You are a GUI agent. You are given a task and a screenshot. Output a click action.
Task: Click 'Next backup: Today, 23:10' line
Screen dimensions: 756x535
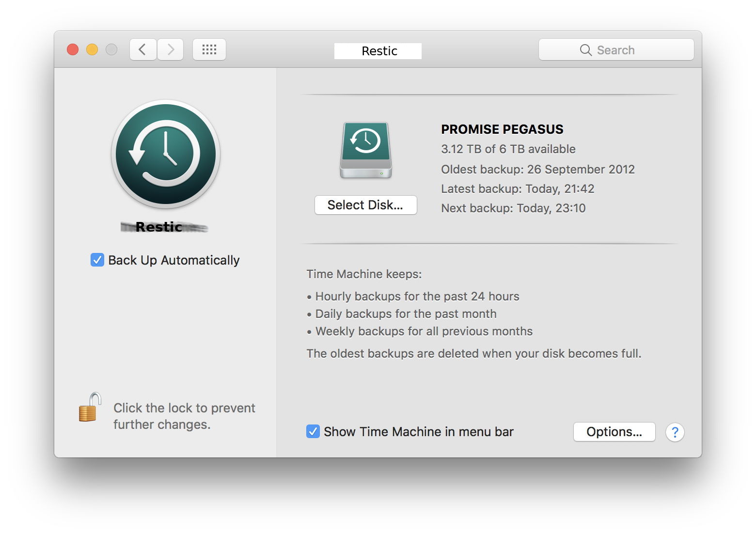[x=513, y=208]
